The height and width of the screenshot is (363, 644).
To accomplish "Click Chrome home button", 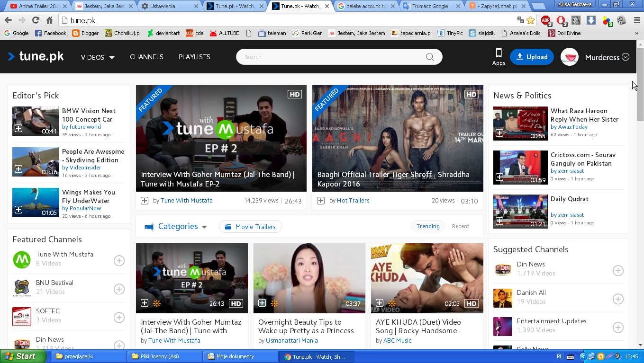I will tap(49, 20).
